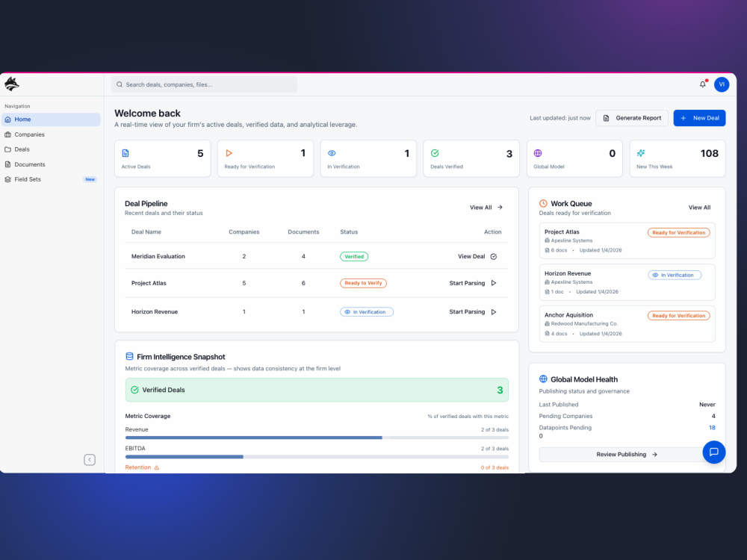Click the Global Model globe icon
The width and height of the screenshot is (747, 560).
click(x=538, y=153)
